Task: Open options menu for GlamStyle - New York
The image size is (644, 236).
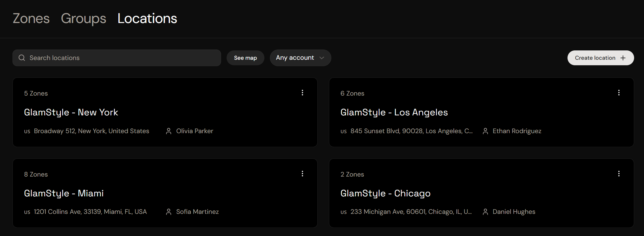Action: pyautogui.click(x=303, y=93)
